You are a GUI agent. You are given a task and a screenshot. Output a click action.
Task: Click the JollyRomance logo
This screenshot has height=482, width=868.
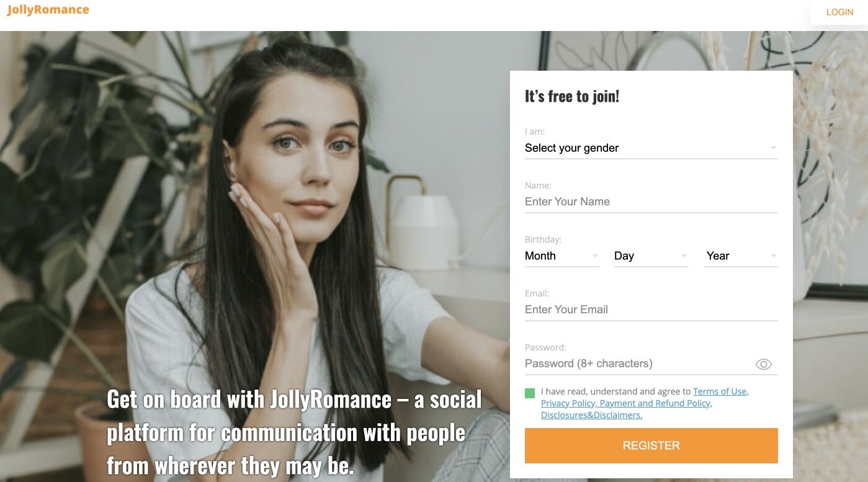[48, 10]
